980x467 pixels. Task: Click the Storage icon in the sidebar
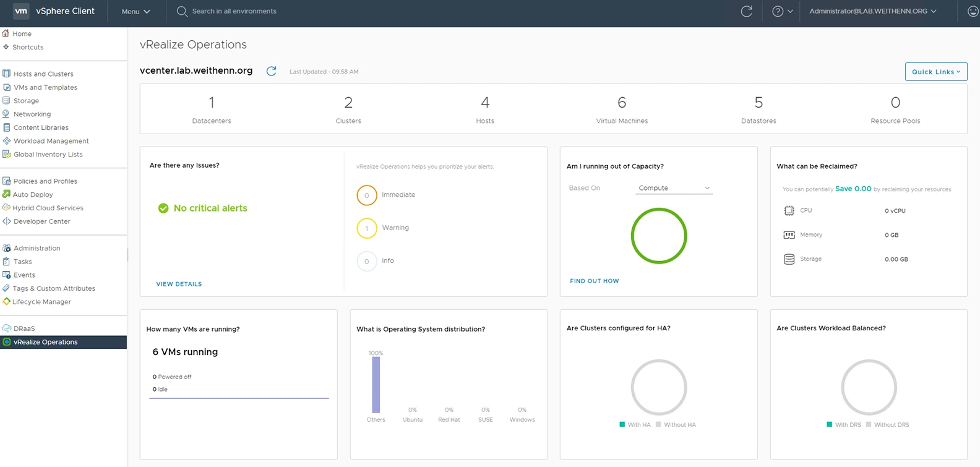tap(7, 100)
